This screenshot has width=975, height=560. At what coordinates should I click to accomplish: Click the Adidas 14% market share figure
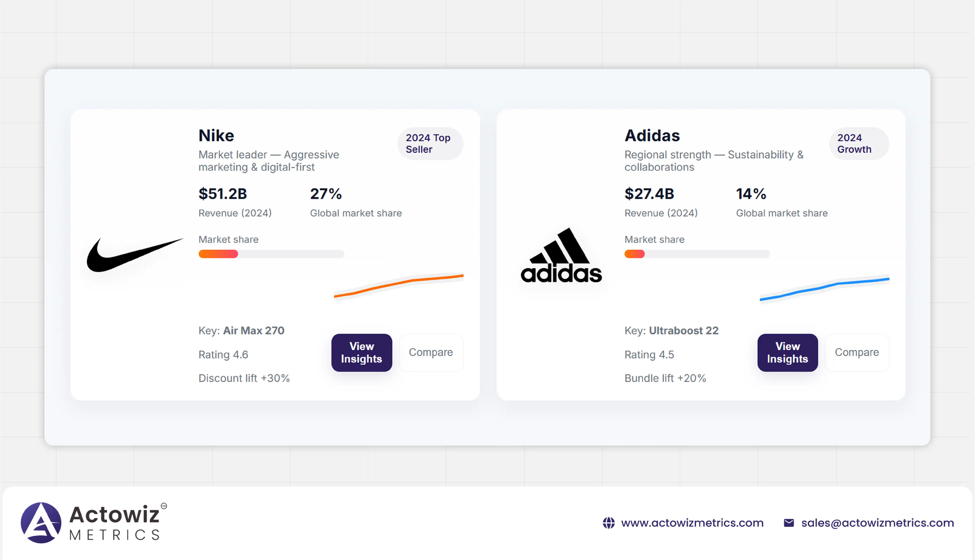point(751,194)
